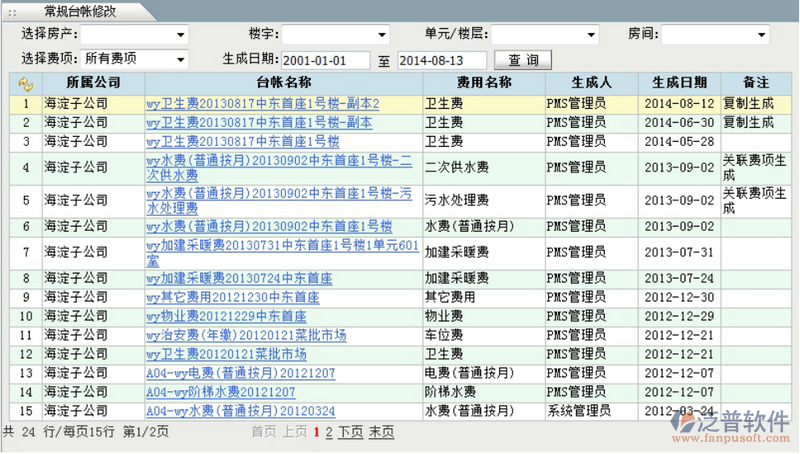Click the end date field 2014-08-13
This screenshot has height=454, width=800.
coord(442,61)
